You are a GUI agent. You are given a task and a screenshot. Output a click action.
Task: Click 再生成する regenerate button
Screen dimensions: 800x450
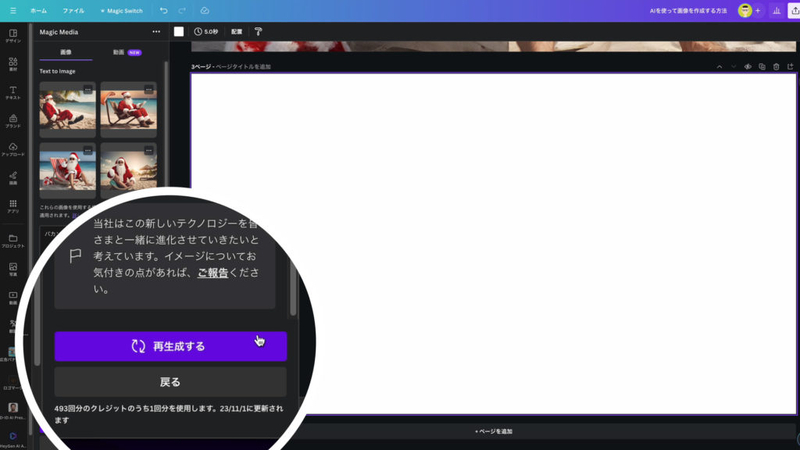click(x=170, y=346)
